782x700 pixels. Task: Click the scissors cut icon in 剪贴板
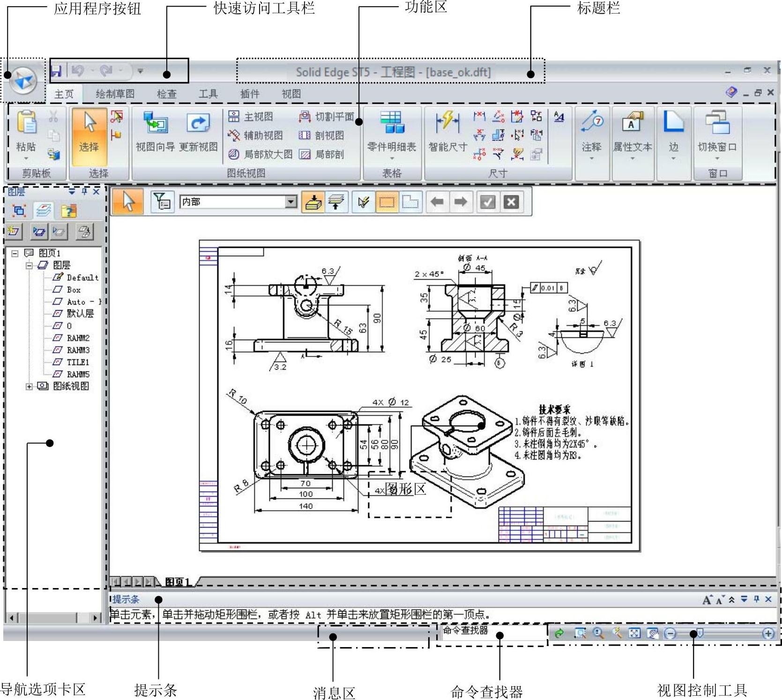[53, 117]
